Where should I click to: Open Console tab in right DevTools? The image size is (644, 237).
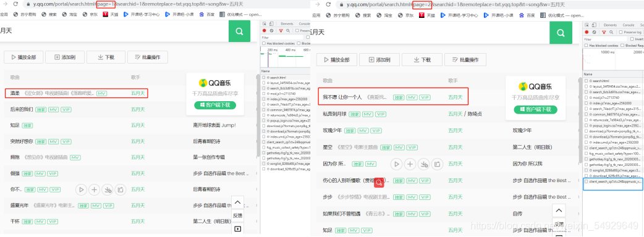(628, 25)
